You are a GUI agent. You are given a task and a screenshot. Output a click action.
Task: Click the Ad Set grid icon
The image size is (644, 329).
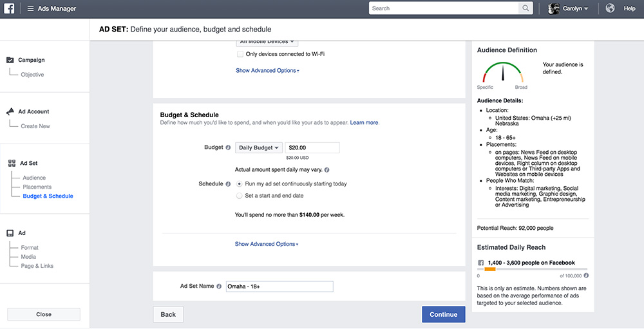click(12, 164)
